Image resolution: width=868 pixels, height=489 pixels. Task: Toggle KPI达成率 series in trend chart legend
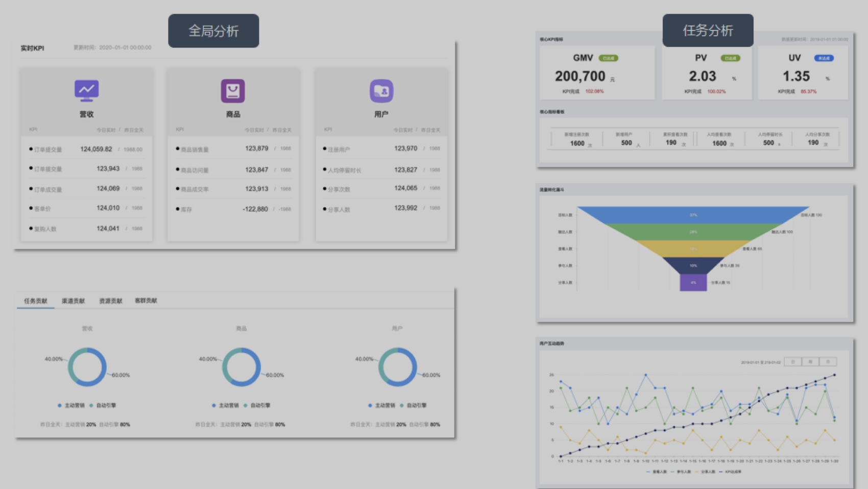(x=730, y=472)
